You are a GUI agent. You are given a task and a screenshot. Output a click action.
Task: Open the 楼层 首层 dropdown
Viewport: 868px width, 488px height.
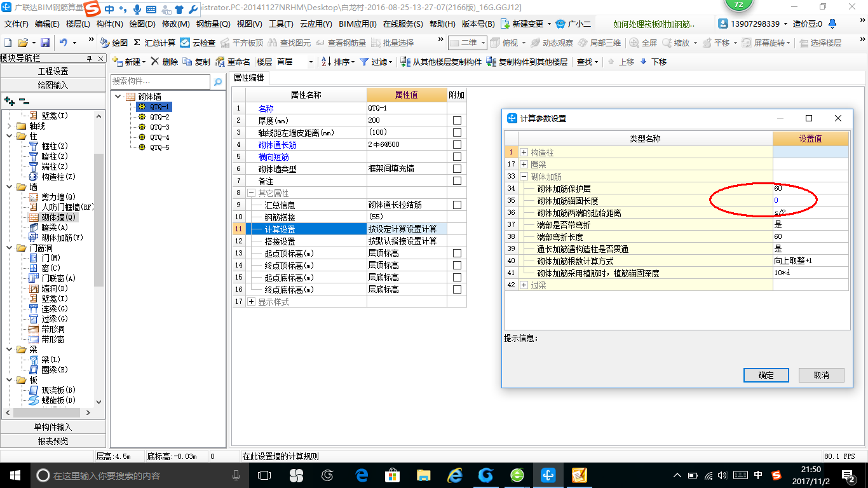311,62
